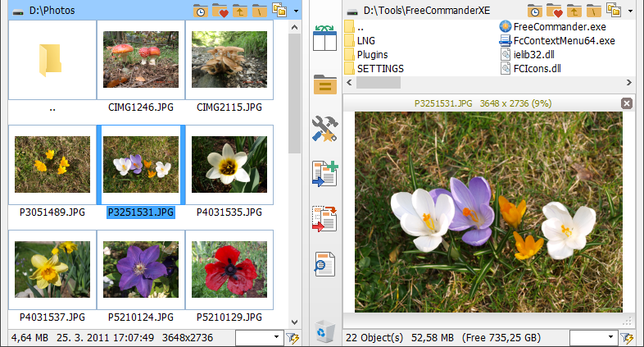
Task: Click drive icon beside D:\Tools\FreeCommanderXE path
Action: (352, 11)
